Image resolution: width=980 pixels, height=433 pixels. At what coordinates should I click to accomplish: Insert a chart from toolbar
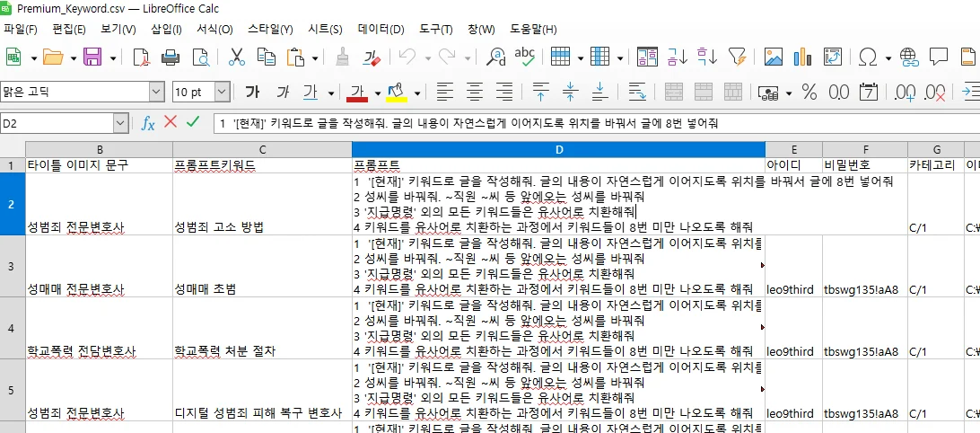803,57
